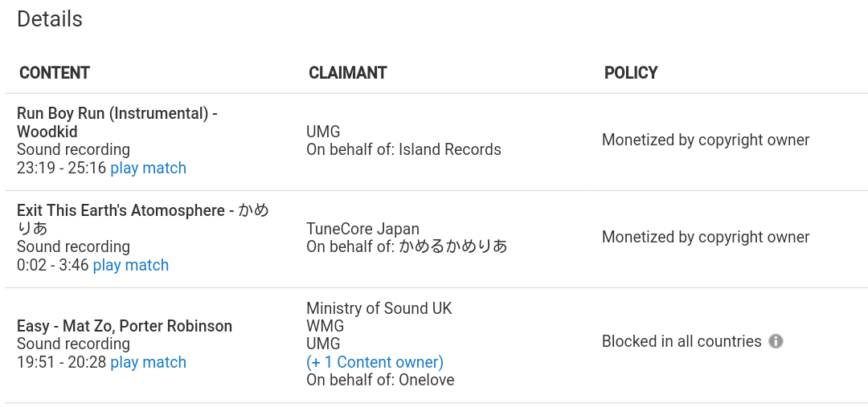Click the POLICY column header
868x407 pixels.
[x=631, y=73]
